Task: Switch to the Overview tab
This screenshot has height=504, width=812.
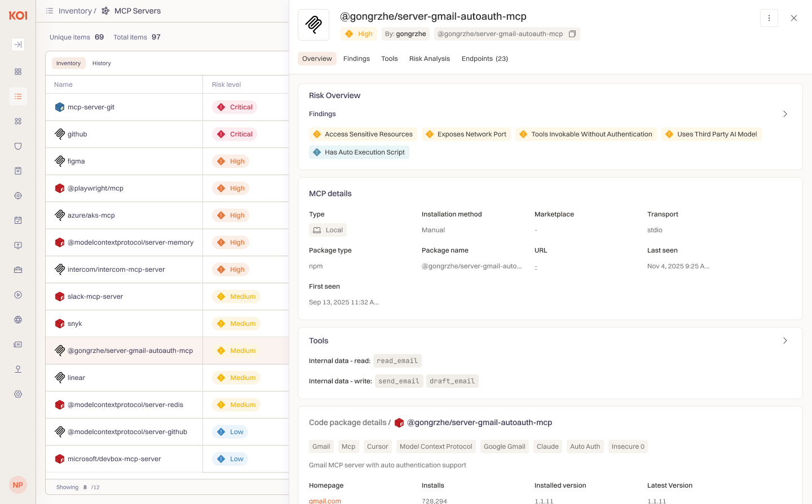Action: [317, 59]
